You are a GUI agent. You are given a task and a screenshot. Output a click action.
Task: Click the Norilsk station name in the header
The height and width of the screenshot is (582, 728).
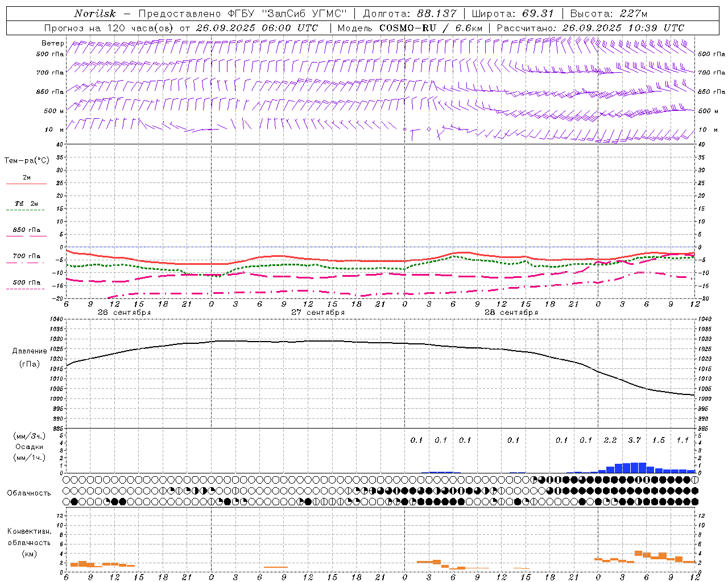[x=94, y=14]
